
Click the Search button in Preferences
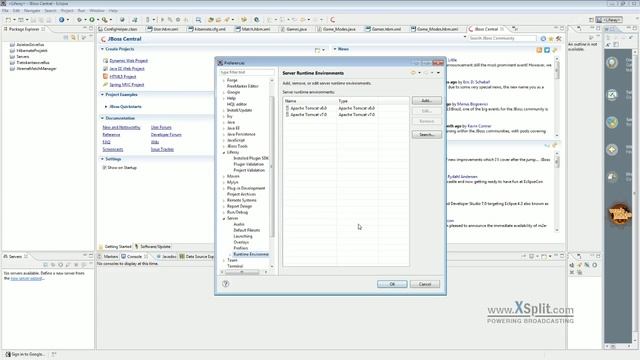pyautogui.click(x=427, y=134)
